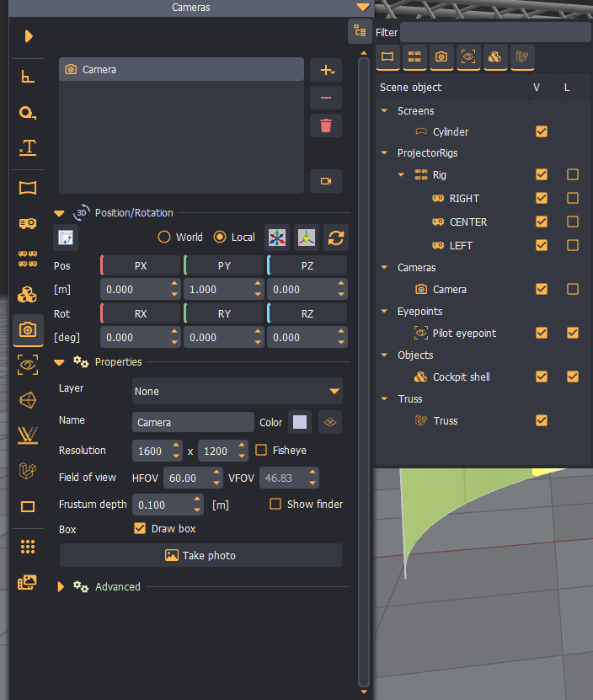Screen dimensions: 593x700
Task: Select Cockpit shell in scene tree
Action: (462, 377)
